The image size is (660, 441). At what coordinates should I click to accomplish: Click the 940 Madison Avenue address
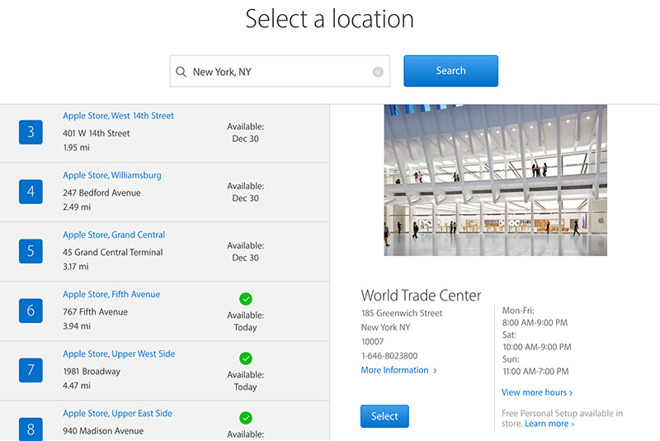103,431
